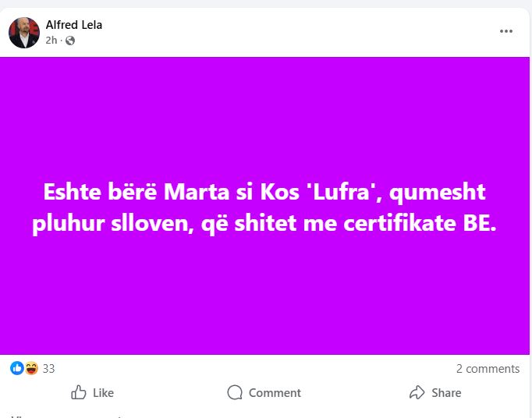The width and height of the screenshot is (532, 418).
Task: Open the three-dot post options menu
Action: pyautogui.click(x=506, y=31)
